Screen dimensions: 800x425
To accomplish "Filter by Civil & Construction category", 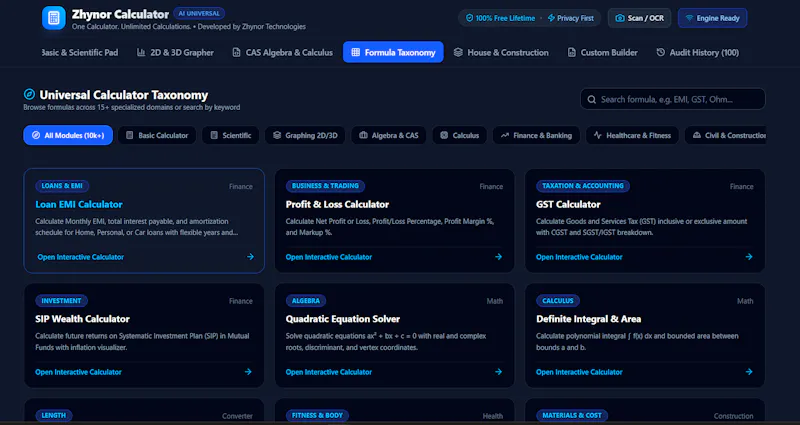I will coord(726,135).
